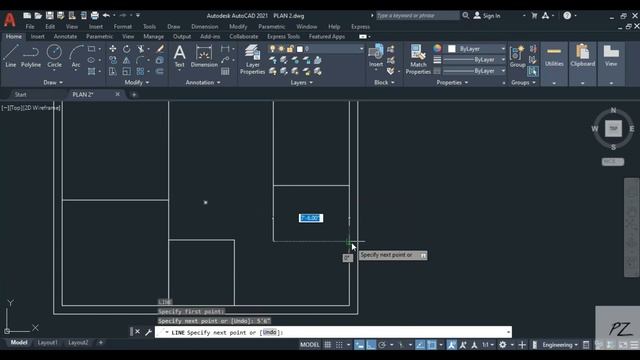Toggle polar tracking in status bar
640x360 pixels.
coord(382,345)
